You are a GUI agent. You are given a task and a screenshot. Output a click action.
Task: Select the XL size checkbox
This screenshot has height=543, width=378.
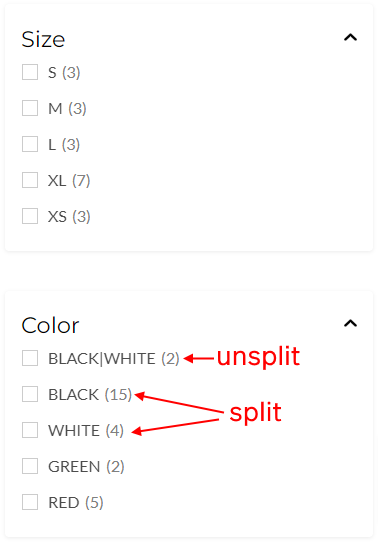pos(30,180)
